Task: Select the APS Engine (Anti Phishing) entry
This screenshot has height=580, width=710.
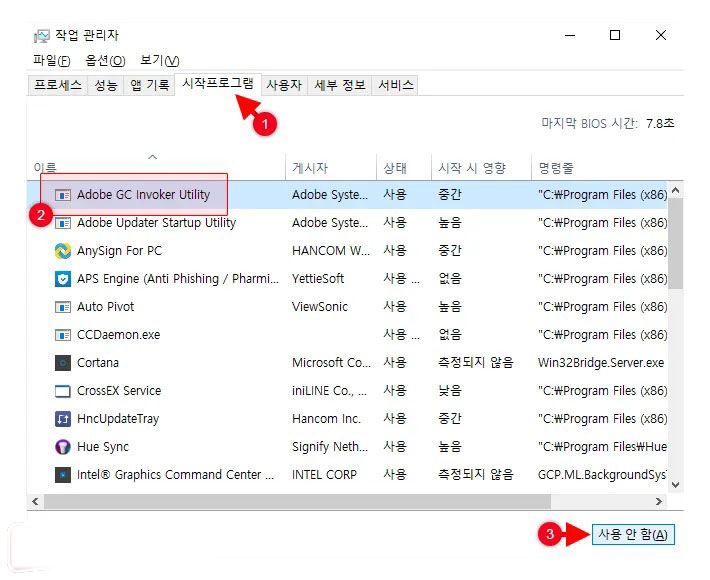Action: click(x=178, y=279)
